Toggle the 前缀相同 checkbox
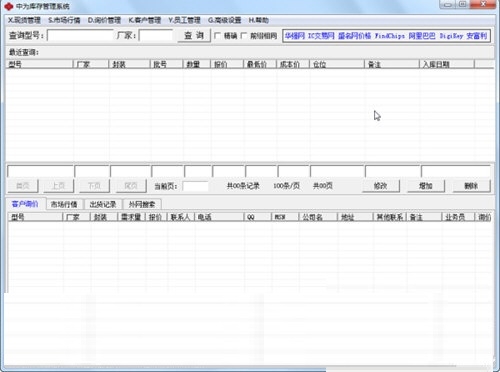Viewport: 500px width, 372px height. [244, 36]
